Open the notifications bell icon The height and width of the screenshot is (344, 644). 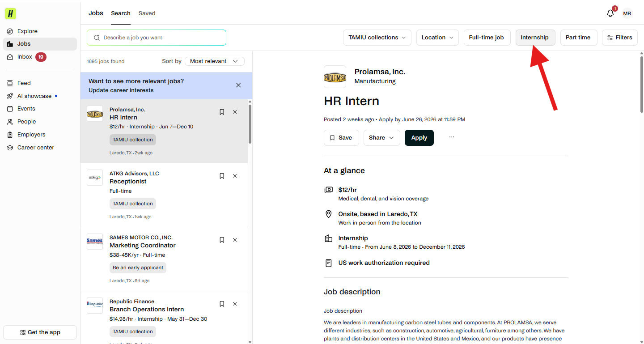pyautogui.click(x=610, y=13)
